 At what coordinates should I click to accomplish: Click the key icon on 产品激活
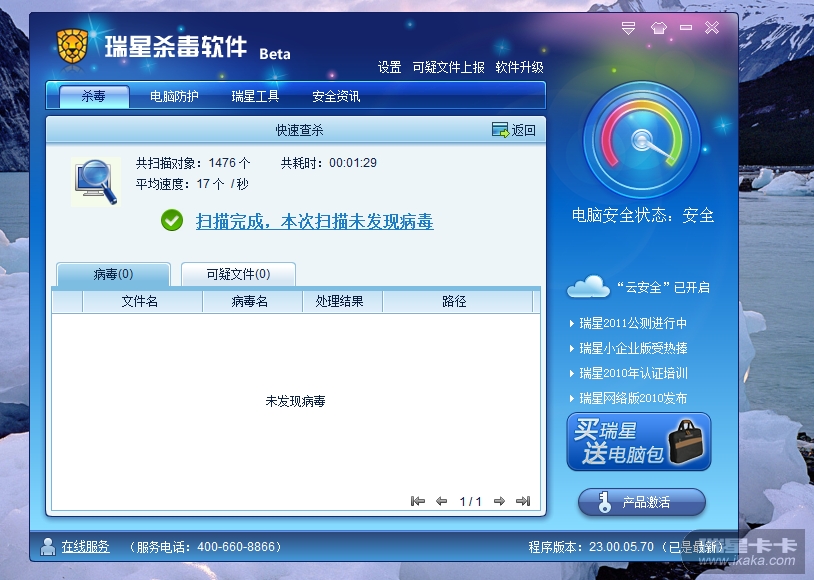603,502
